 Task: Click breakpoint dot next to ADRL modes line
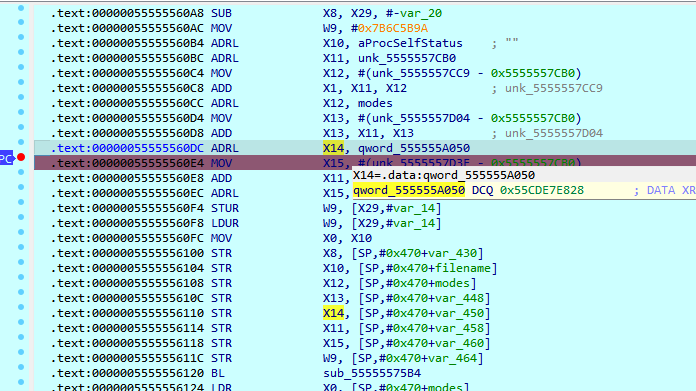21,97
